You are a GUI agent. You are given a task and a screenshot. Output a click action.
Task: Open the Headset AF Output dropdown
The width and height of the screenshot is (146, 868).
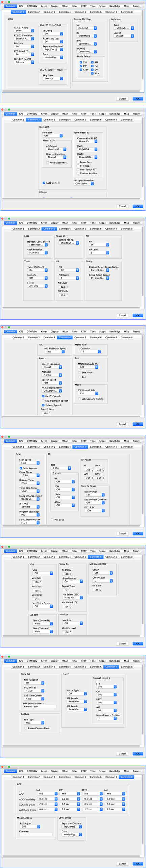(56, 149)
